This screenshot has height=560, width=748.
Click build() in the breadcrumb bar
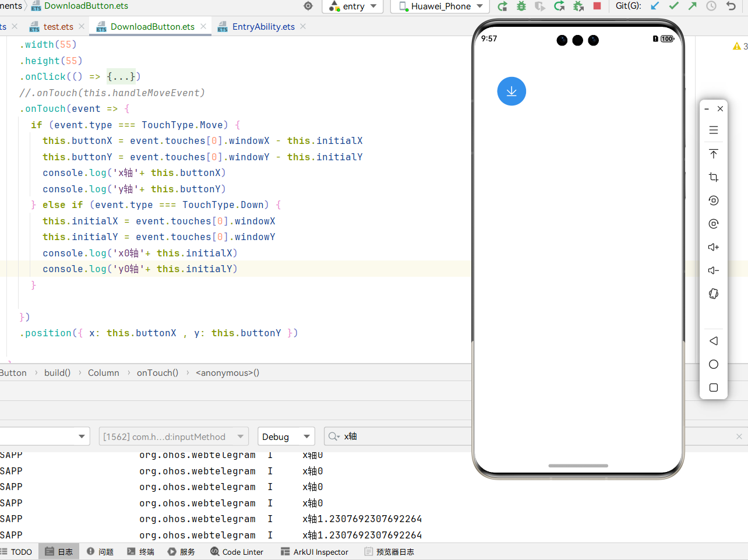57,373
